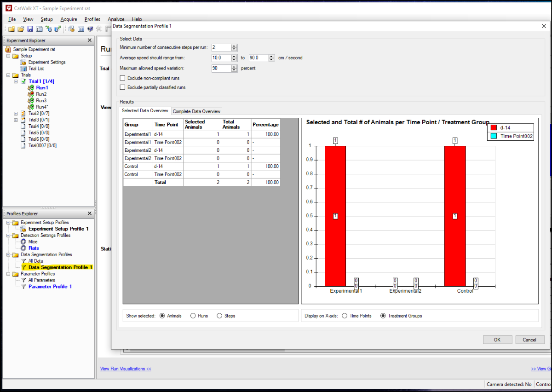Open the Acquire menu

click(69, 19)
